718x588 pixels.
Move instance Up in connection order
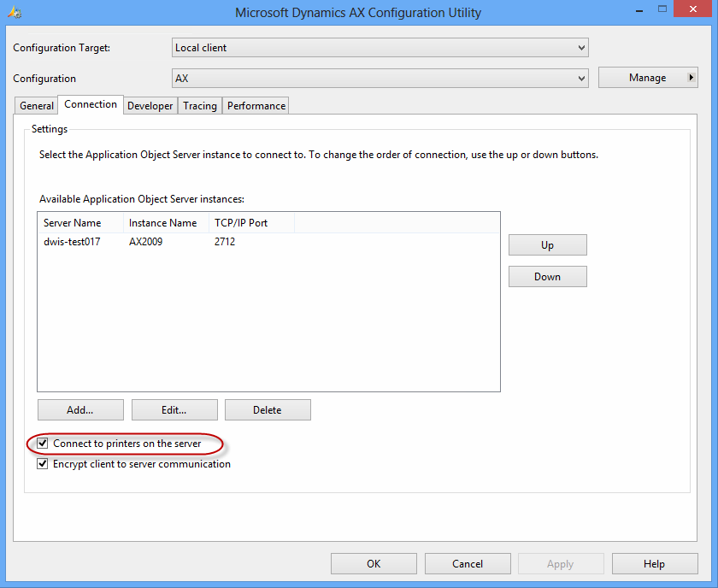(x=547, y=245)
